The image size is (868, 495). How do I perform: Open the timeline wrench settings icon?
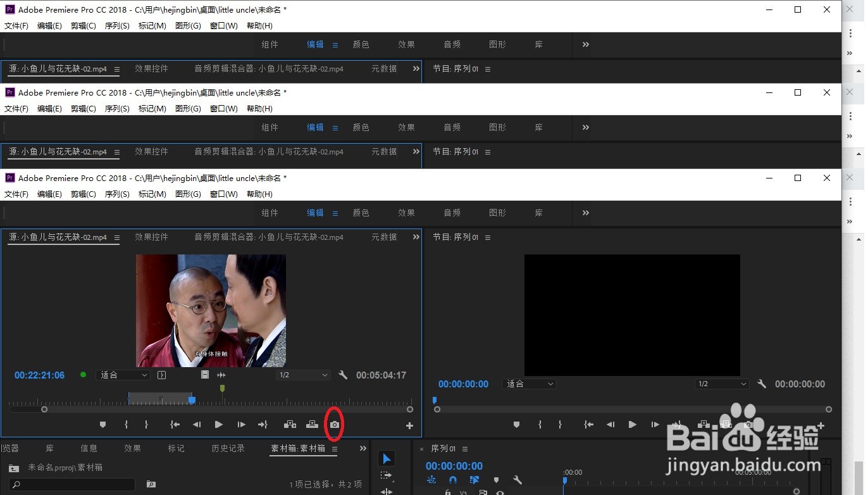[x=518, y=480]
